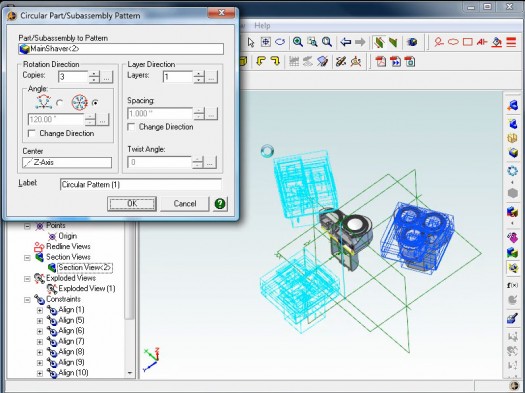Expand the Align (9) constraint
The height and width of the screenshot is (393, 525).
coord(40,363)
